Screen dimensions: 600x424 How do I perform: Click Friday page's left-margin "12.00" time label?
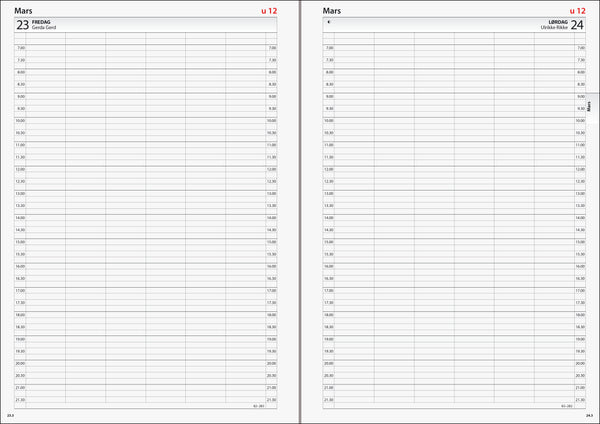(20, 169)
